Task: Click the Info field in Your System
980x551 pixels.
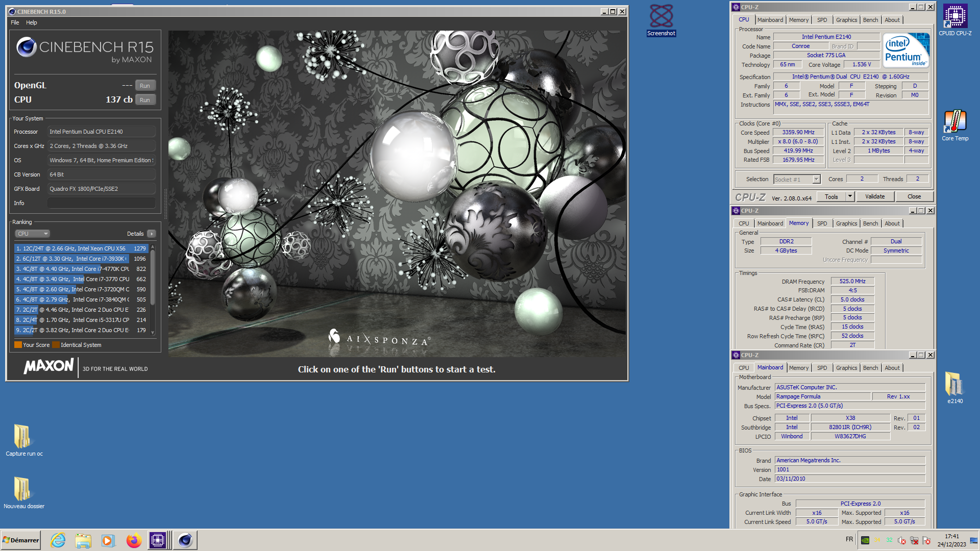Action: [102, 203]
